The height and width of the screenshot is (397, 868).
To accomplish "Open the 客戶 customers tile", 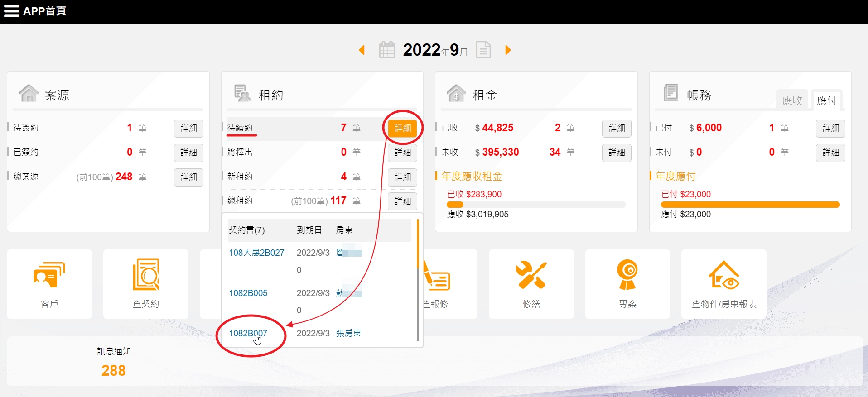I will pos(49,284).
